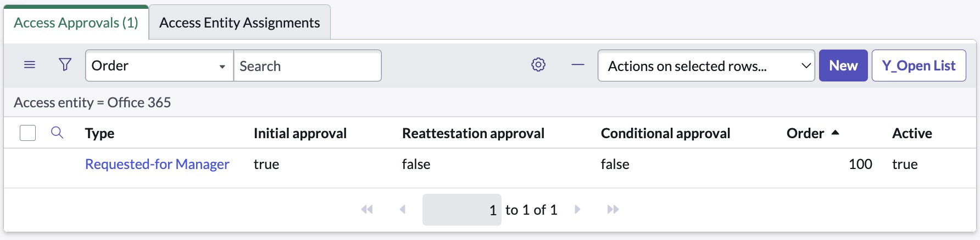
Task: Go to the previous page arrow
Action: 403,209
